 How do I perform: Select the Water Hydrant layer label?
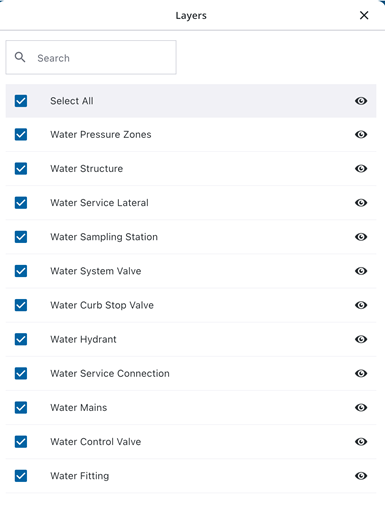coord(83,339)
